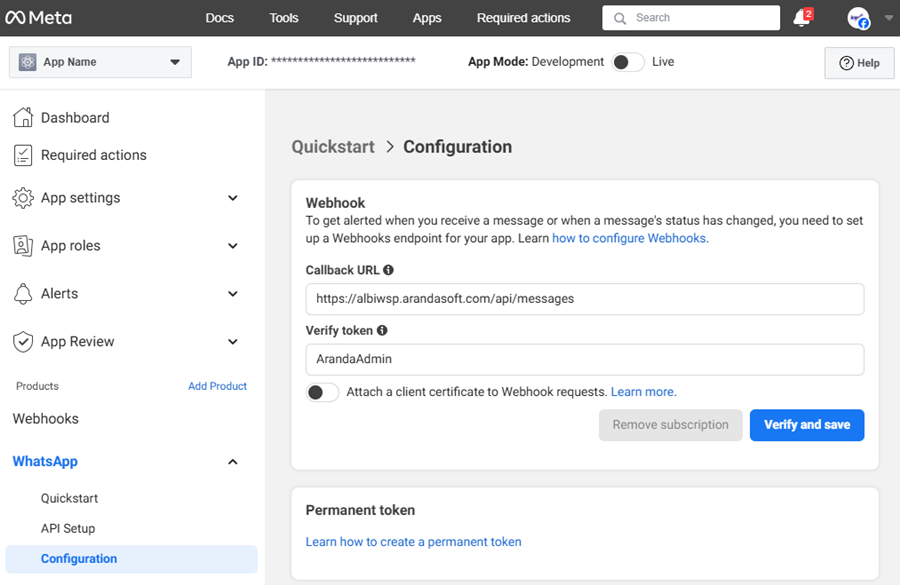This screenshot has width=900, height=585.
Task: Click the Callback URL info icon
Action: [x=389, y=270]
